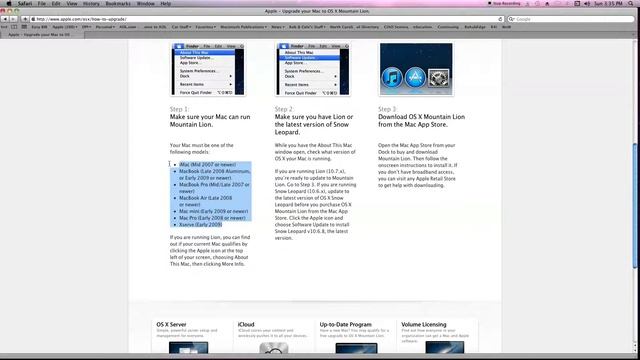640x360 pixels.
Task: Click the date and time in menu bar
Action: (x=609, y=3)
